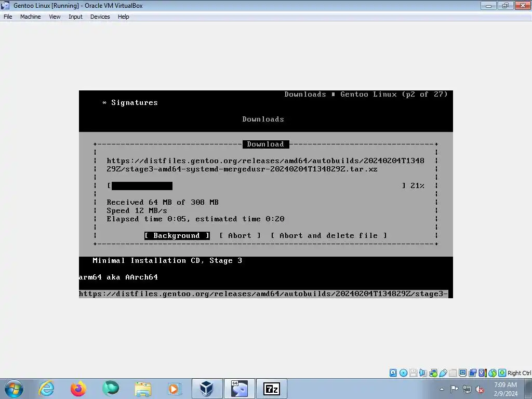Click the download progress bar at 21%
The width and height of the screenshot is (532, 399).
click(x=257, y=185)
